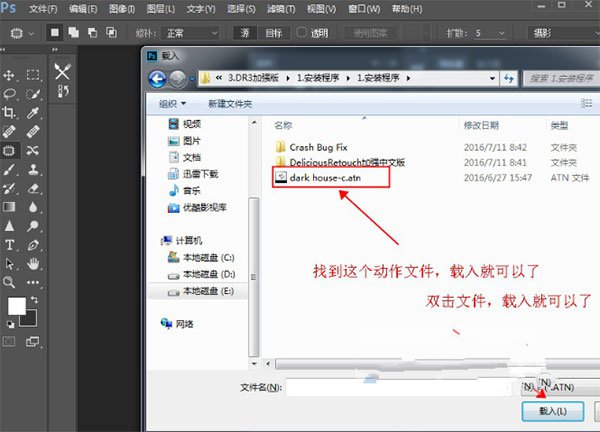Screen dimensions: 600x432
Task: Select the Rectangular Marquee tool
Action: click(33, 75)
